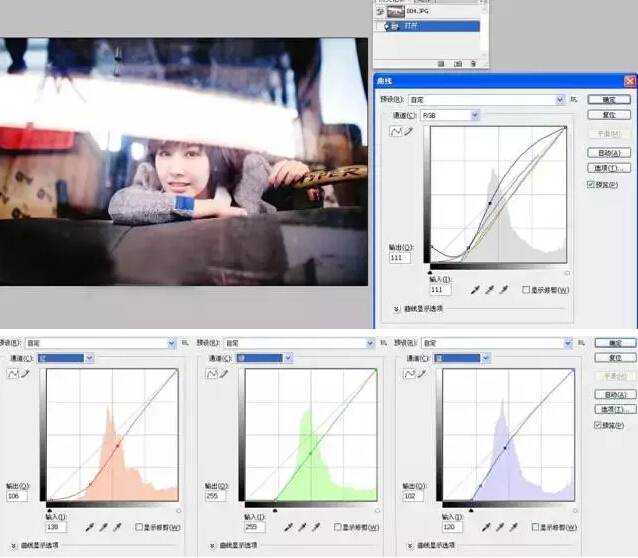This screenshot has height=558, width=638.
Task: Toggle 预览 checkbox beside blue-histogram panel
Action: (x=597, y=425)
